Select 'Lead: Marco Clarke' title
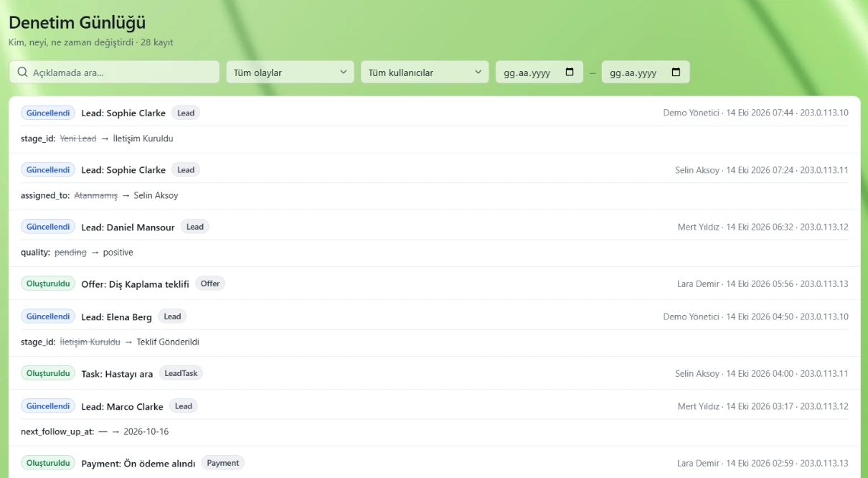The image size is (868, 478). point(122,406)
